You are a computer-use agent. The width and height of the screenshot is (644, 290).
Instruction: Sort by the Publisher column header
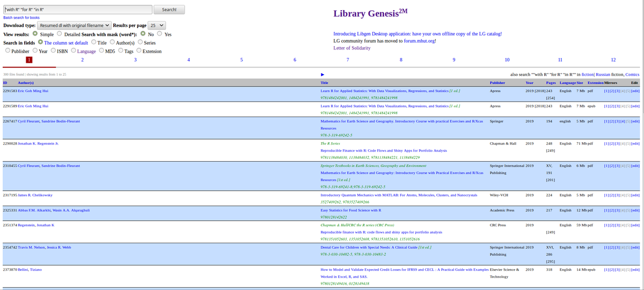point(497,83)
